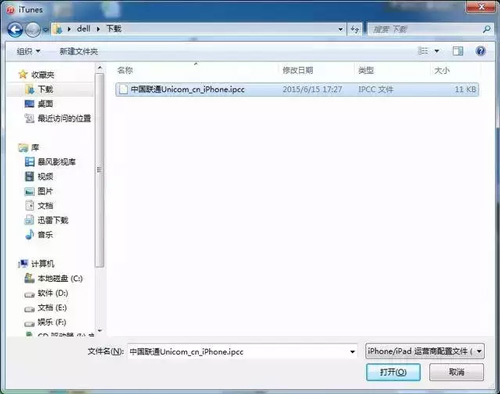Screen dimensions: 500x394
Task: Select 软件 (D:) drive
Action: pyautogui.click(x=53, y=293)
